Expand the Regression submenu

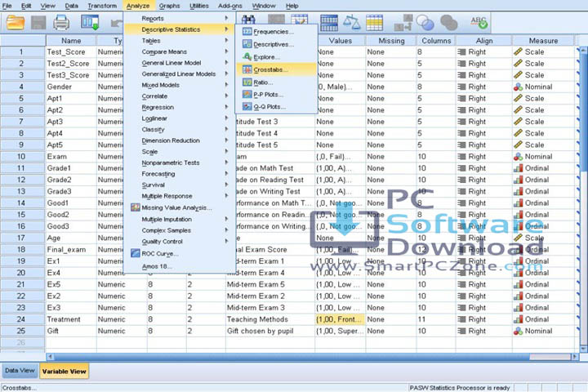click(x=179, y=107)
